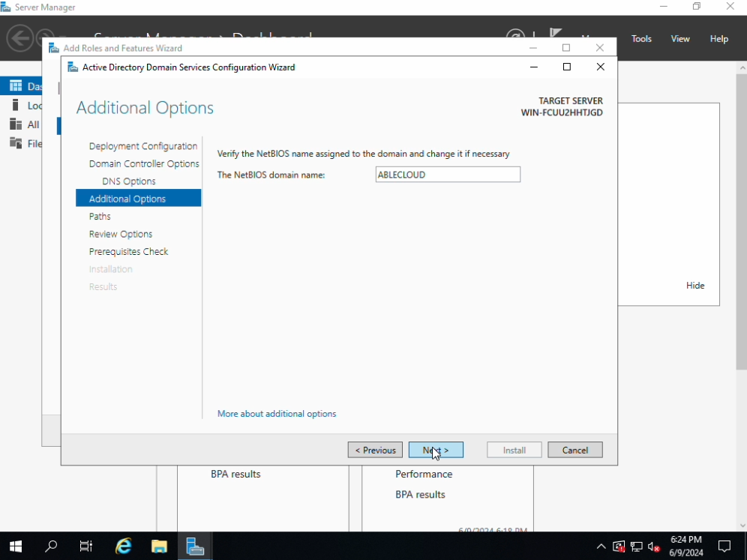Open the notification center icon
Image resolution: width=747 pixels, height=560 pixels.
[724, 547]
